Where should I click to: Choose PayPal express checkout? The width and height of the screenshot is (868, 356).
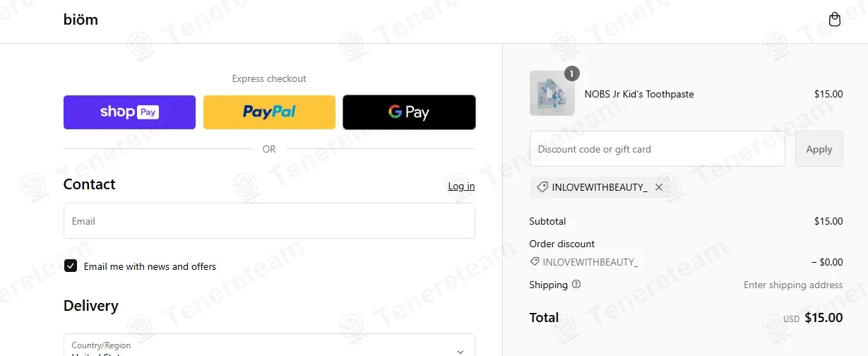click(269, 112)
